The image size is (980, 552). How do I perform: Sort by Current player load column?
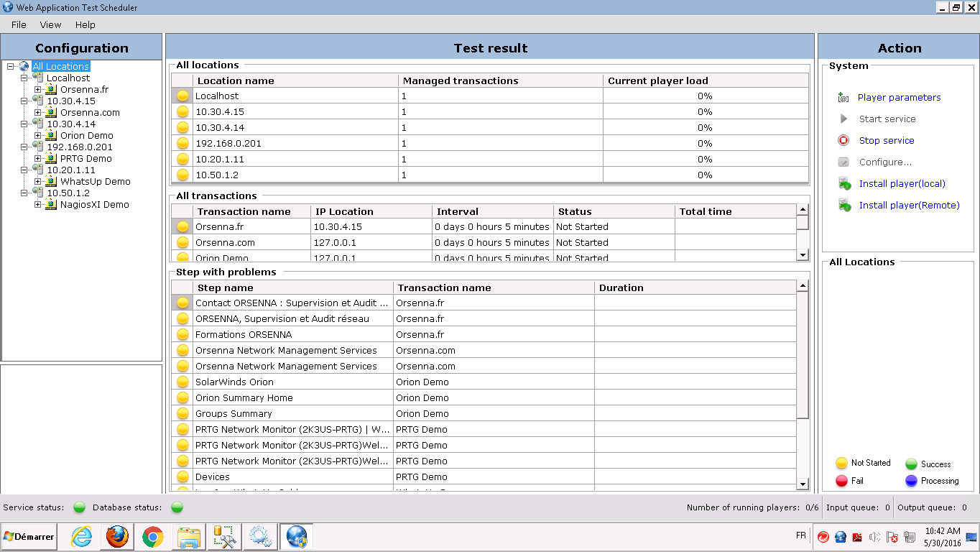point(706,80)
